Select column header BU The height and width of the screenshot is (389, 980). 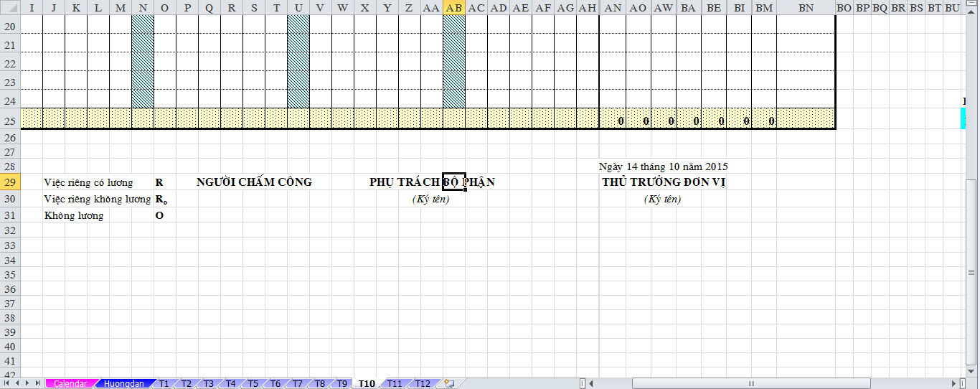952,8
